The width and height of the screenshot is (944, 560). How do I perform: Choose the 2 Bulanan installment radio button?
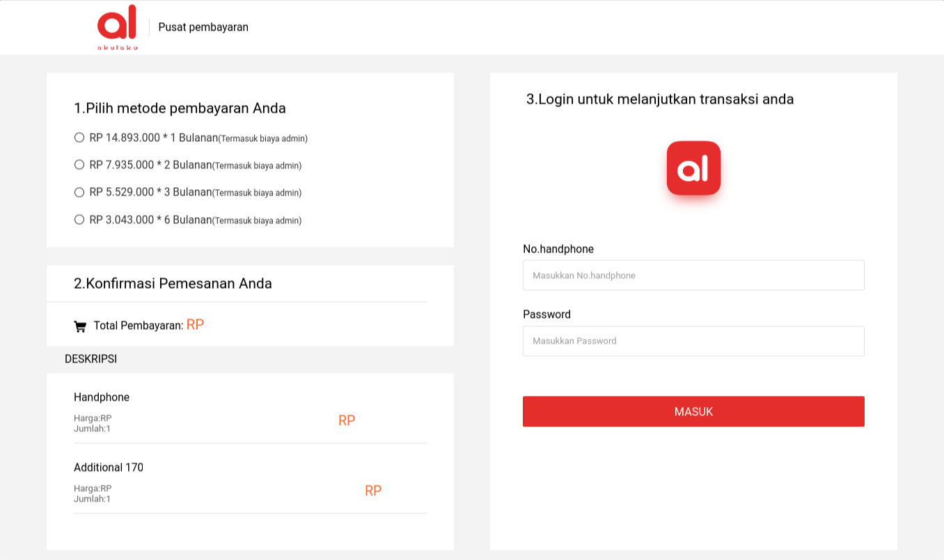(79, 165)
